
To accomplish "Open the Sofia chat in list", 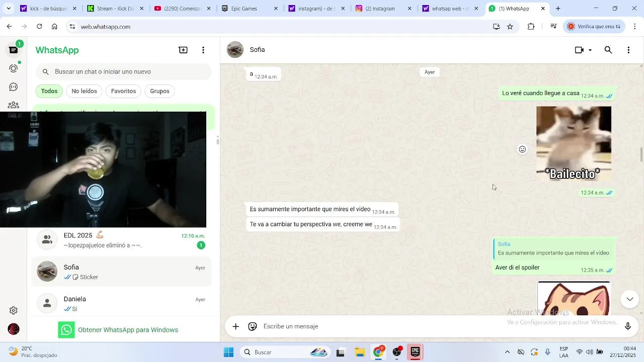I will click(x=121, y=271).
